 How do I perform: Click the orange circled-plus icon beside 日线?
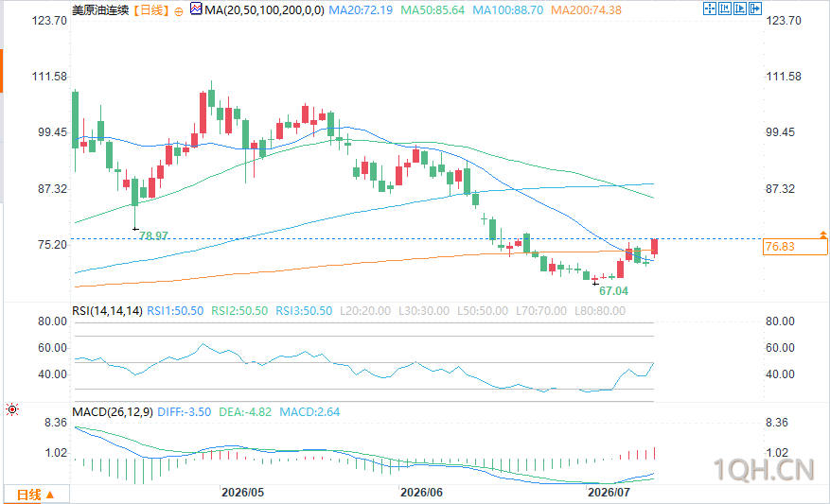(x=179, y=10)
